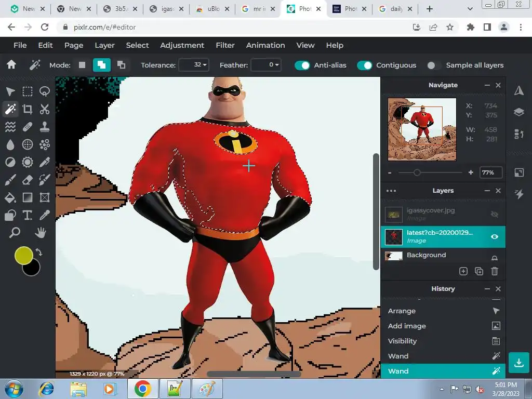Select the Crop tool
Image resolution: width=532 pixels, height=399 pixels.
pos(28,109)
